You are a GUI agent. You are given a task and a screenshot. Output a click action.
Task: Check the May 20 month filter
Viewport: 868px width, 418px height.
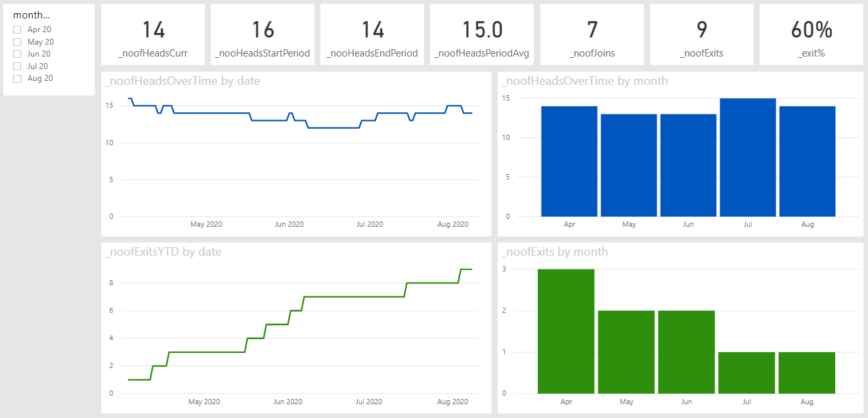tap(17, 42)
